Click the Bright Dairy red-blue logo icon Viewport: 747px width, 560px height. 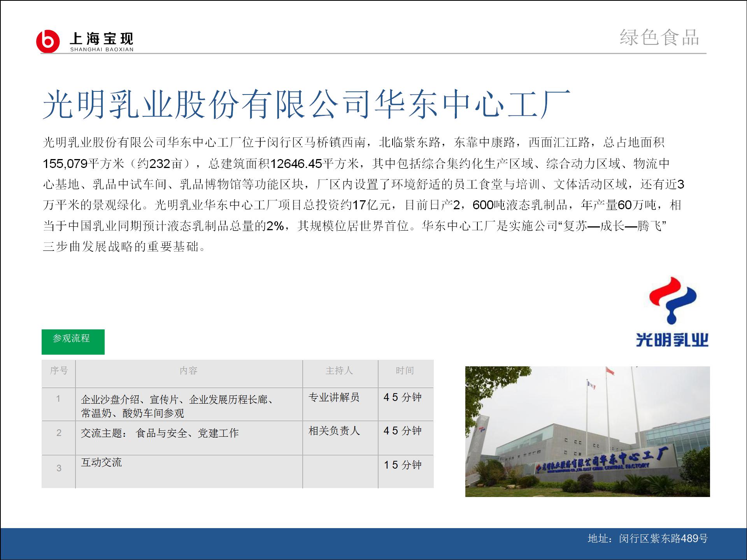673,300
